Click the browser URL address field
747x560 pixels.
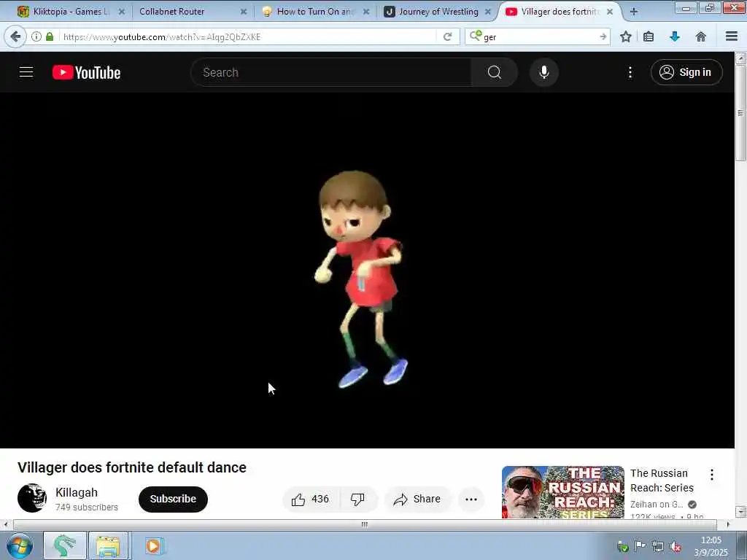248,36
